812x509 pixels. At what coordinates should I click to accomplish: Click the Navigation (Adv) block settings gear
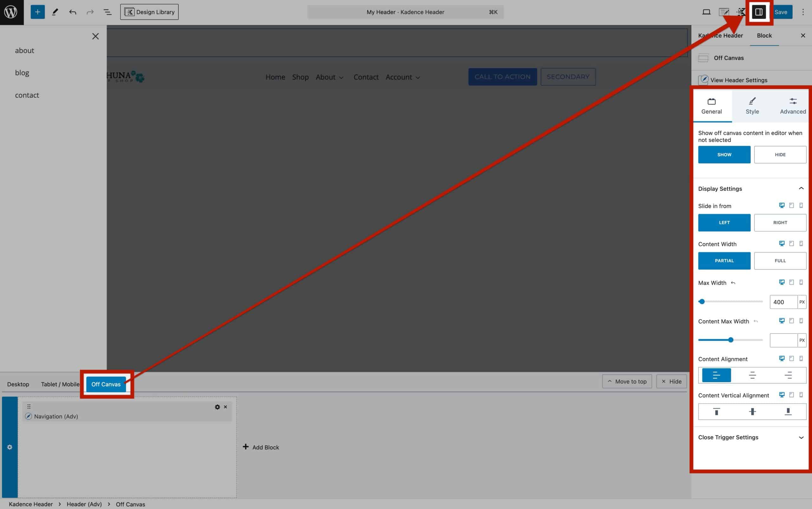pyautogui.click(x=217, y=407)
